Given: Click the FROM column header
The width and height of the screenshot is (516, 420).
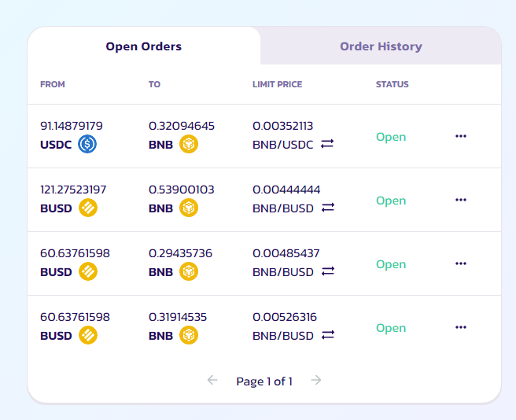Looking at the screenshot, I should point(53,84).
